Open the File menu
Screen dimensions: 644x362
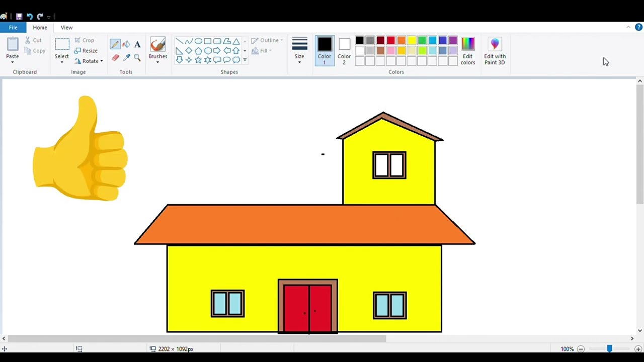[13, 28]
